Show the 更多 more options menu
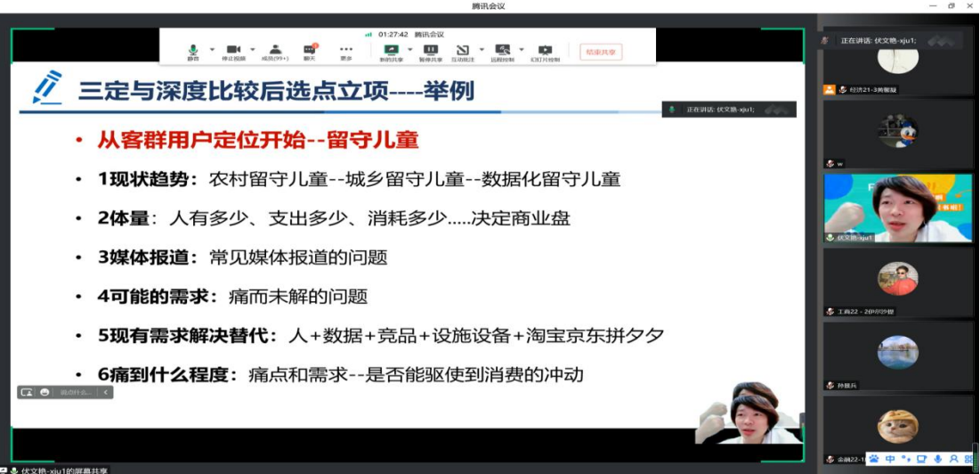This screenshot has width=980, height=474. pyautogui.click(x=345, y=53)
